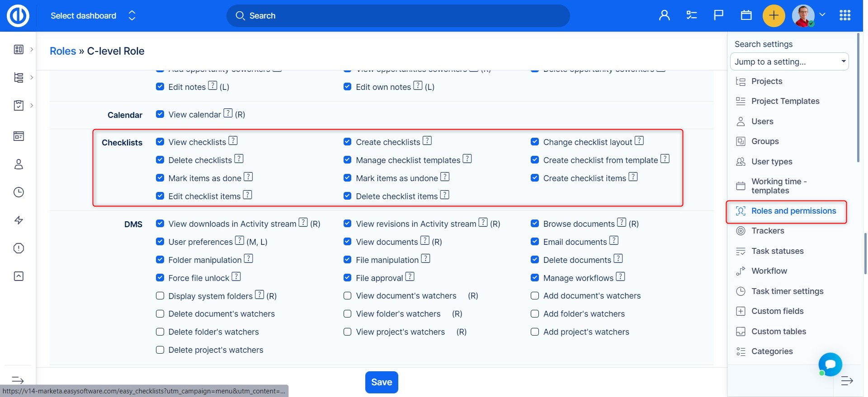
Task: Open the Jump to a setting dropdown
Action: [x=789, y=62]
